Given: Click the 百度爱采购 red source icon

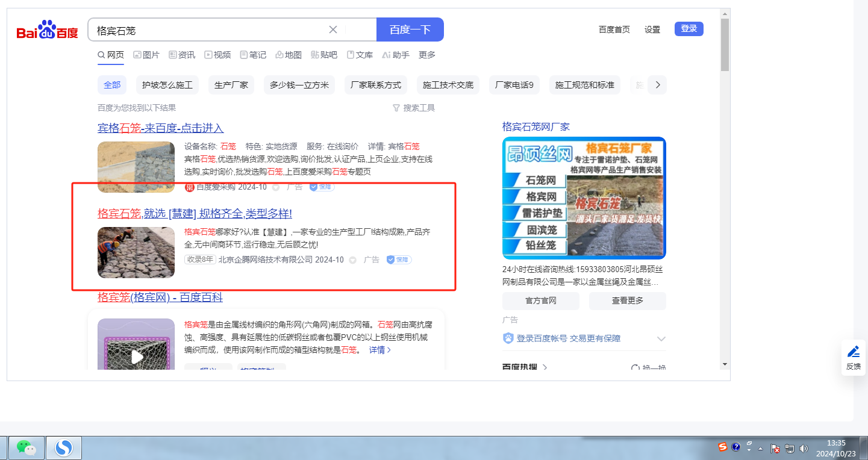Looking at the screenshot, I should 189,187.
